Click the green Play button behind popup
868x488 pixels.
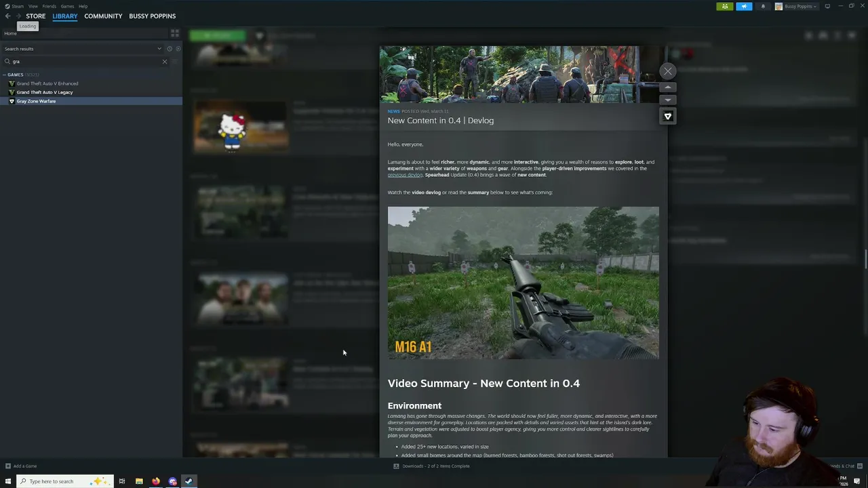click(x=218, y=35)
